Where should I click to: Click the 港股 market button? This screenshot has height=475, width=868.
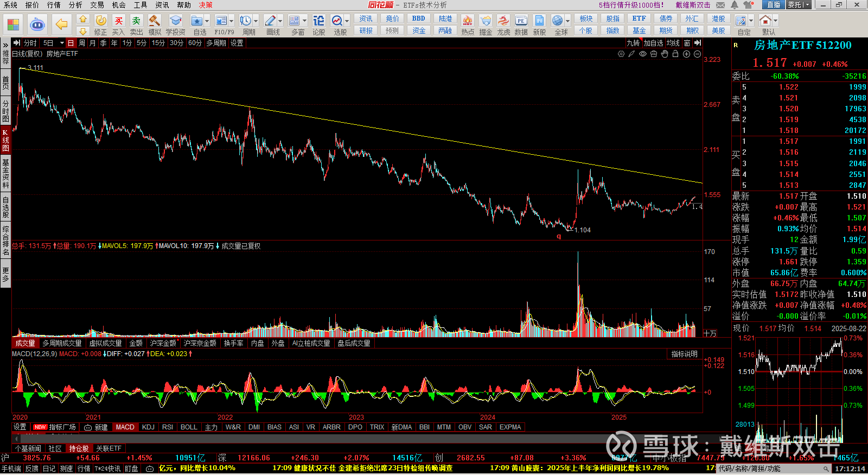(x=718, y=18)
